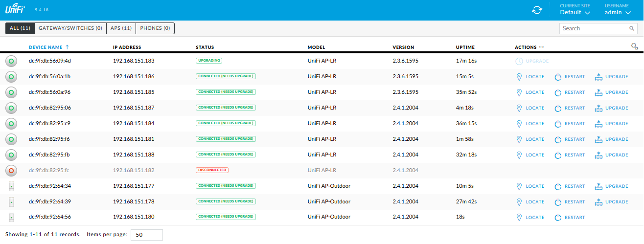Viewport: 644px width, 244px height.
Task: Click disconnected AP icon for dc:9f:db:82:95:fc
Action: [x=12, y=171]
